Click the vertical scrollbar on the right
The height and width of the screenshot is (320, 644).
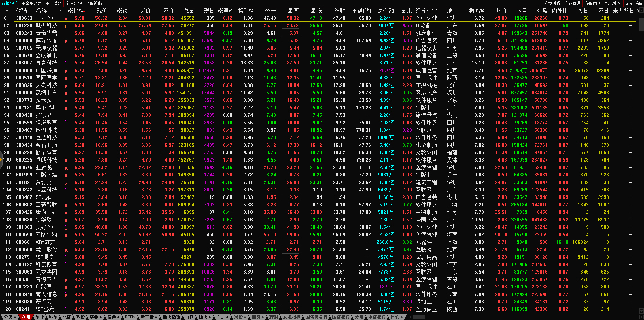click(x=641, y=24)
